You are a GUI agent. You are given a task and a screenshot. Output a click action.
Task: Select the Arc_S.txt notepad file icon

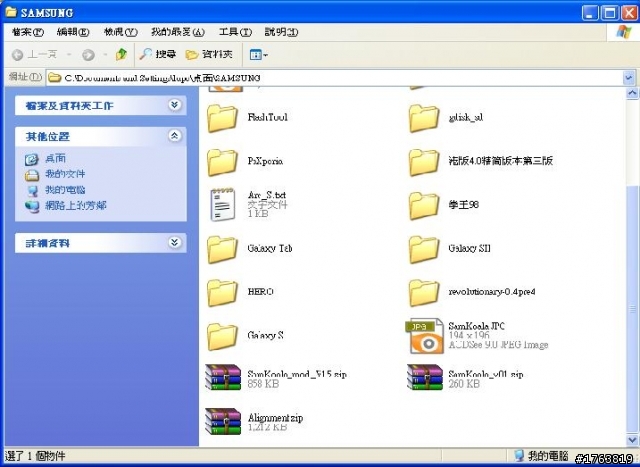(222, 205)
